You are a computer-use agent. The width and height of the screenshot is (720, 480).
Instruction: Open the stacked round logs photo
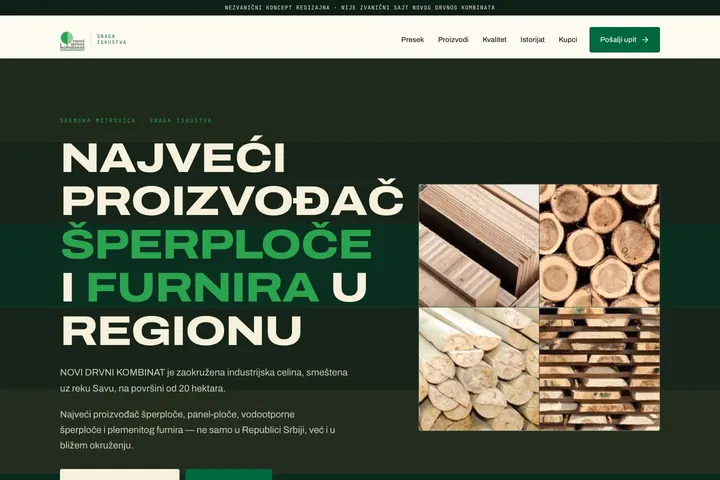[600, 246]
